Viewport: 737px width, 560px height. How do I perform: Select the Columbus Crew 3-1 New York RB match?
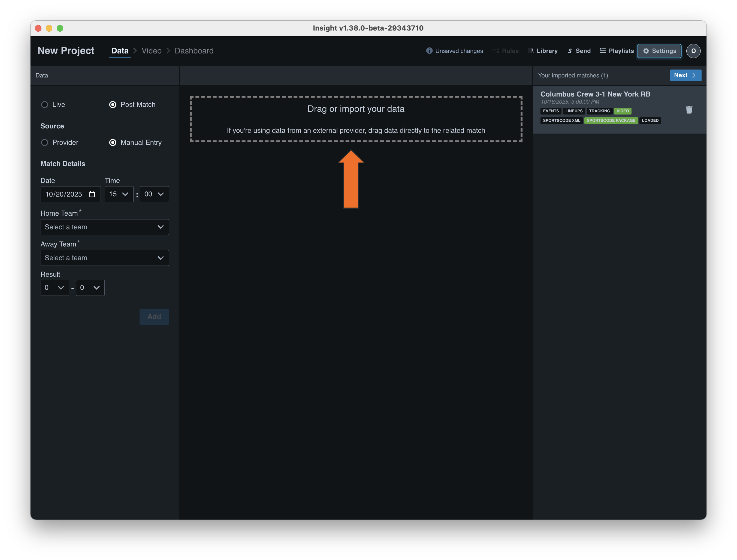click(620, 110)
